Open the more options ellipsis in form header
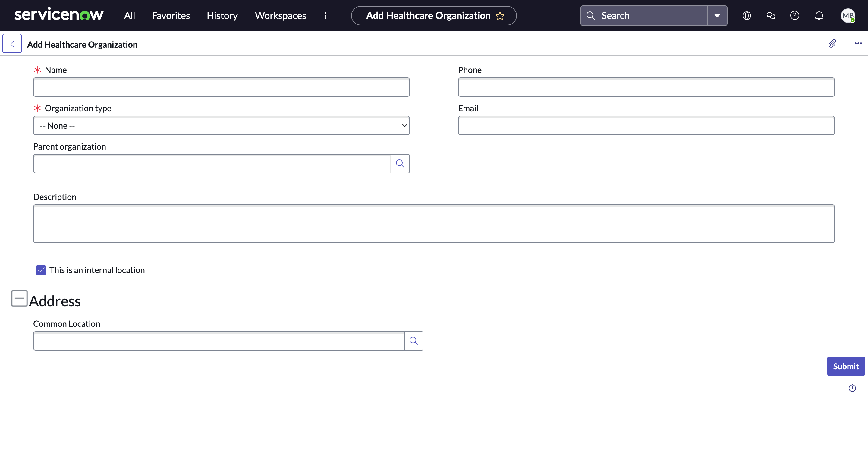 pyautogui.click(x=858, y=43)
